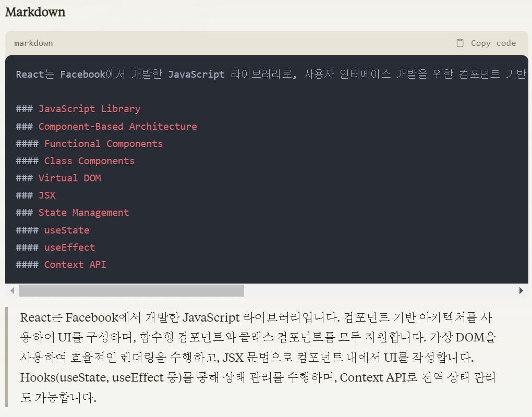Click the "#### Functional Components" line

tap(89, 144)
